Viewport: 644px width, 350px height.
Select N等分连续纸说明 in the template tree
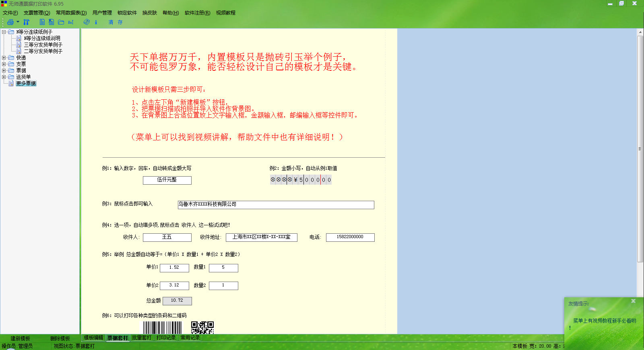point(42,38)
